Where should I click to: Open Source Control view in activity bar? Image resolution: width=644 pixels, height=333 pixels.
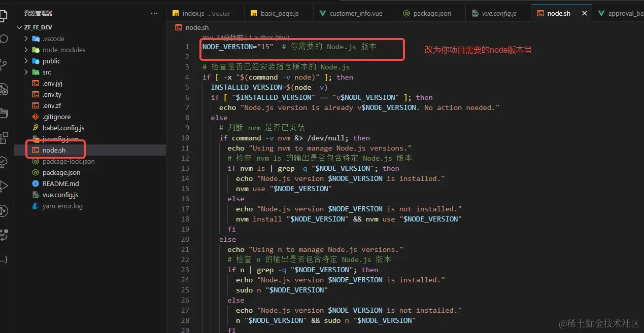3,64
